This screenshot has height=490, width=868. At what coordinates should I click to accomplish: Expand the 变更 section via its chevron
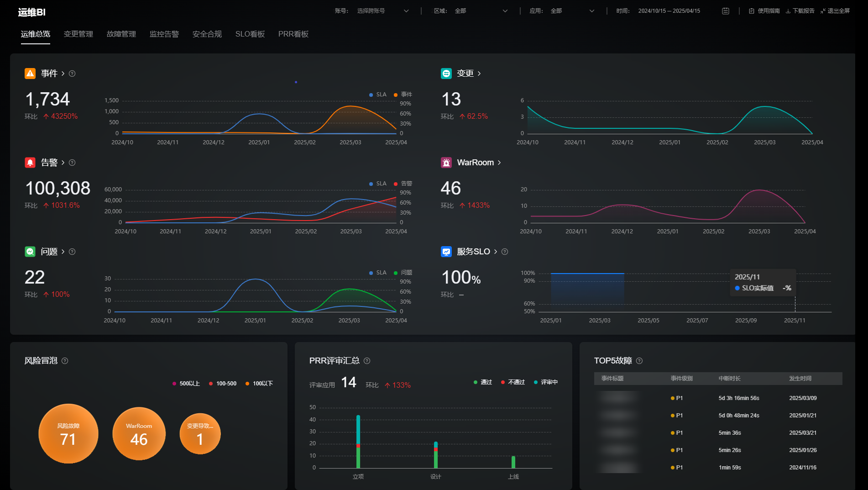click(x=479, y=74)
